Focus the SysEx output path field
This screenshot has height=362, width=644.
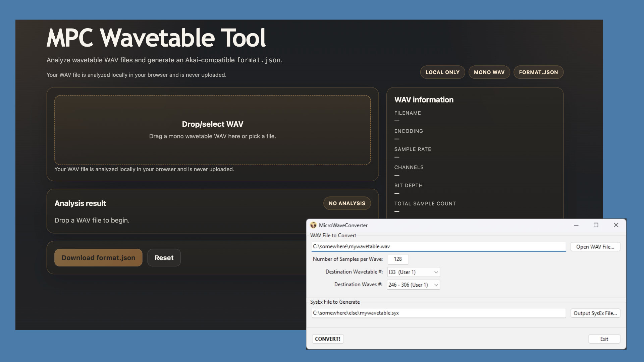(439, 313)
